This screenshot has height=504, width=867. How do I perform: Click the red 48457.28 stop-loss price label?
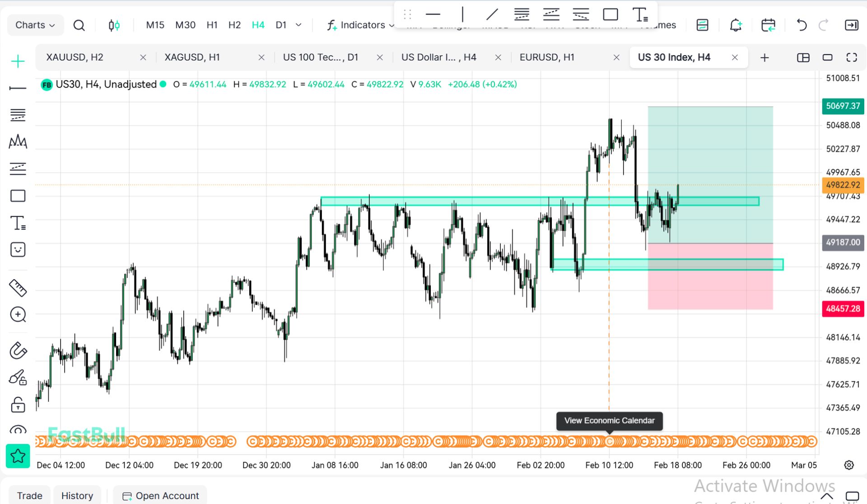point(843,309)
